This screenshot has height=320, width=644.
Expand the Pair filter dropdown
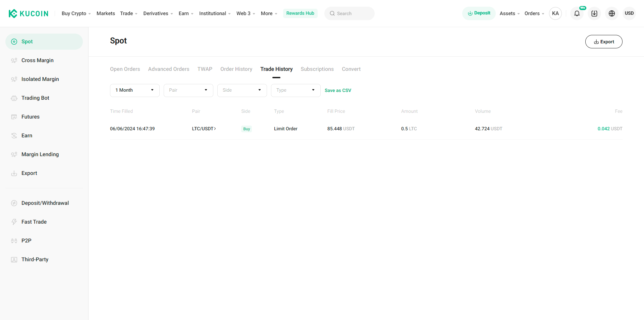188,90
